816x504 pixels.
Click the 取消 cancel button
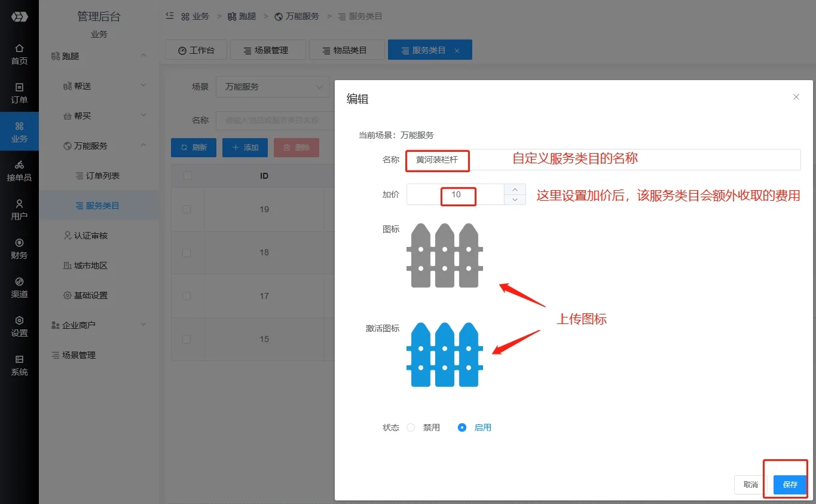point(750,484)
